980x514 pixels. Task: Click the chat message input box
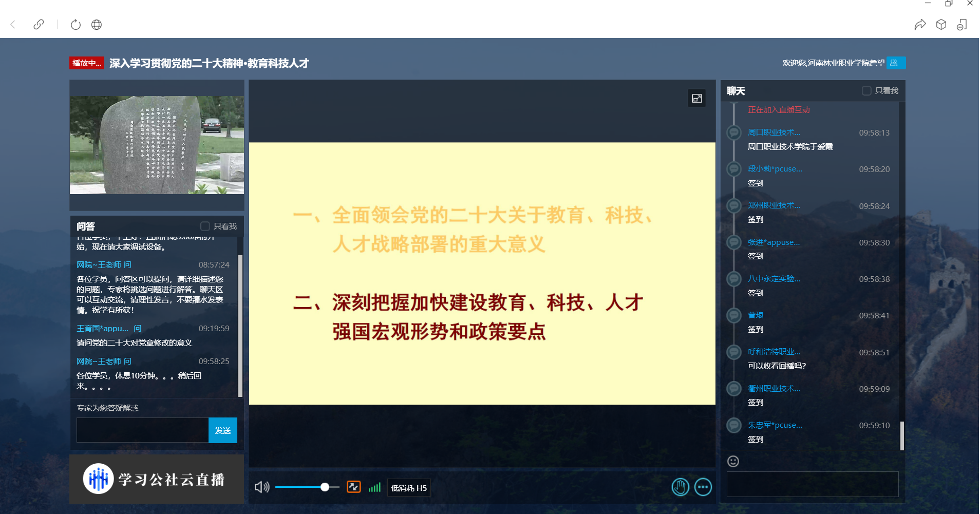pyautogui.click(x=812, y=484)
